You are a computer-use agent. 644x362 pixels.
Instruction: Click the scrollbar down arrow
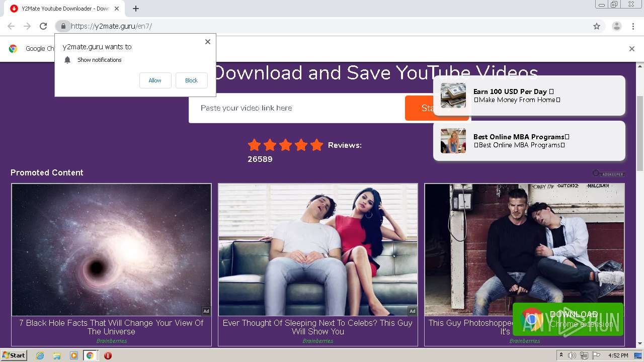pos(640,344)
